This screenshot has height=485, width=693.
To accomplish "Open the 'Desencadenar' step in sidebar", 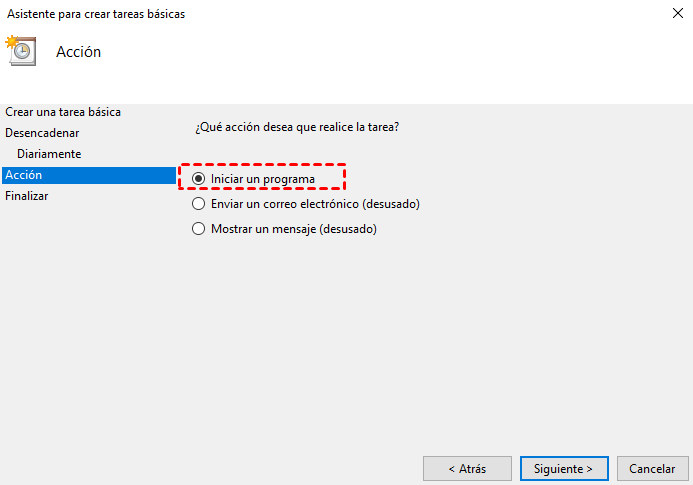I will point(42,133).
